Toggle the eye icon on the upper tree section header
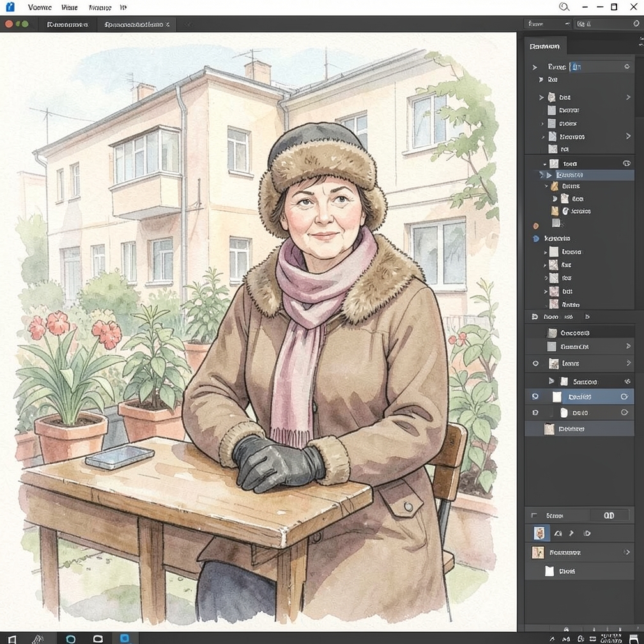The width and height of the screenshot is (644, 644). (627, 164)
